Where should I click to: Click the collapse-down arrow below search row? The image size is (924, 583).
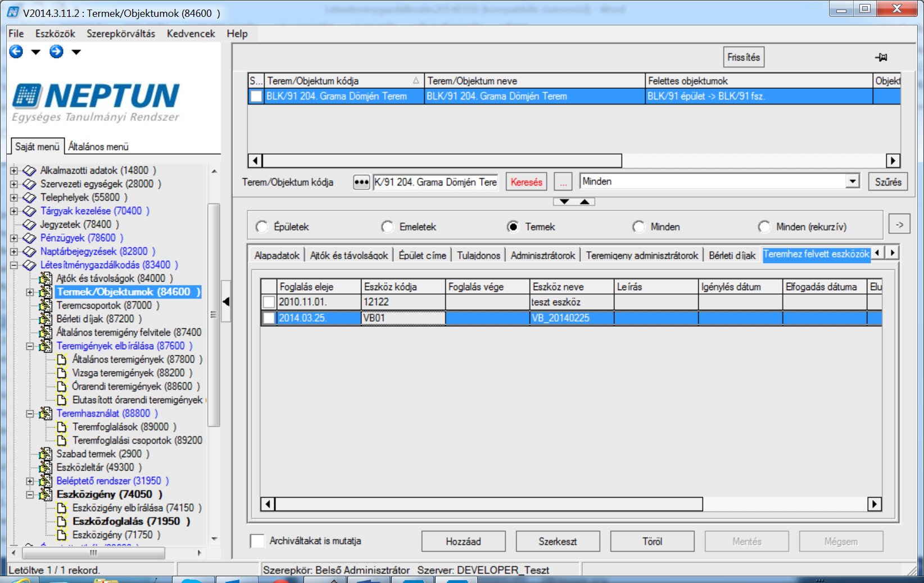[564, 201]
